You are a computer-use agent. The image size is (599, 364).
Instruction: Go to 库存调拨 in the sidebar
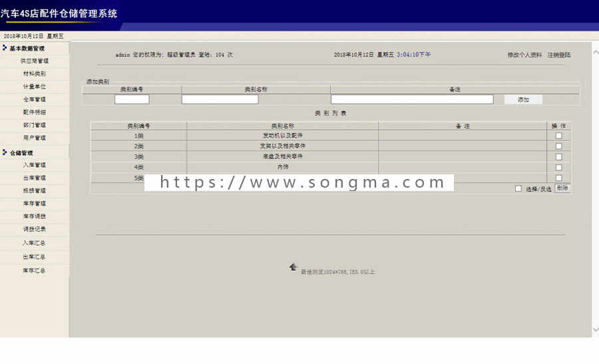tap(35, 216)
